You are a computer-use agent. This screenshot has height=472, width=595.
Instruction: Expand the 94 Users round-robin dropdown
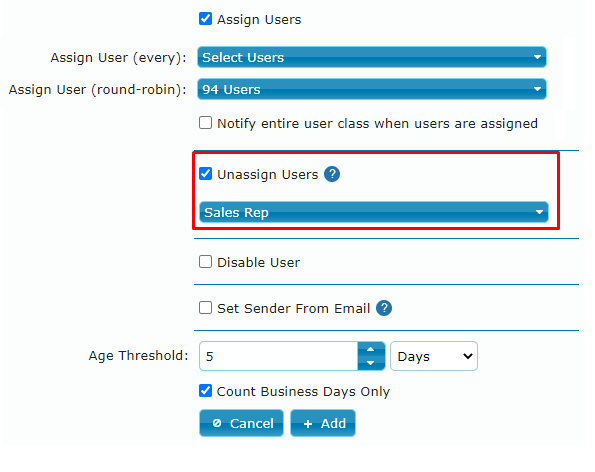point(372,89)
